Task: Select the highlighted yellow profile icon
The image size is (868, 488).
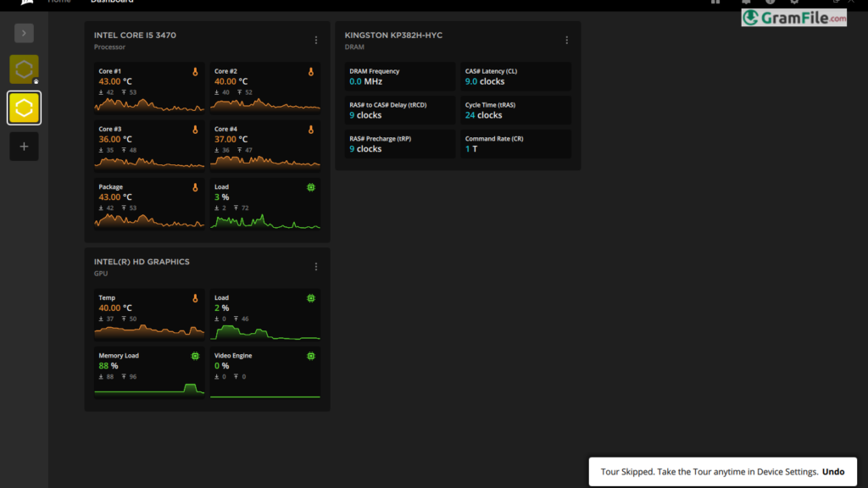Action: pos(24,108)
